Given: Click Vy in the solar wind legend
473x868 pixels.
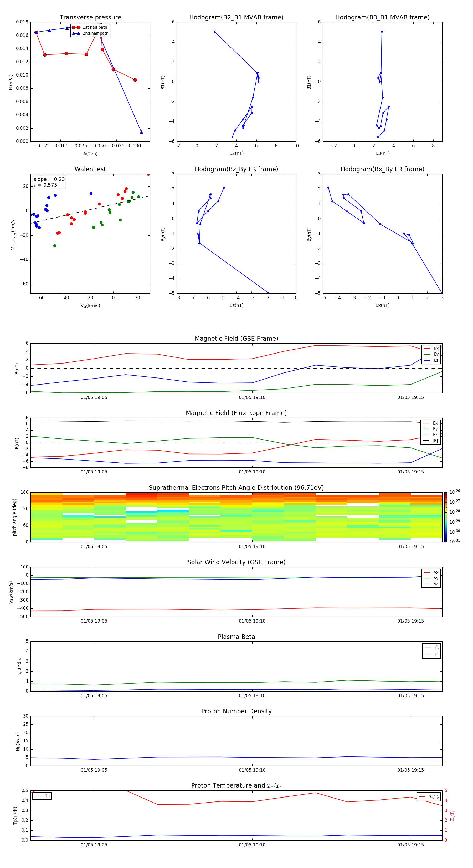Looking at the screenshot, I should tap(431, 578).
